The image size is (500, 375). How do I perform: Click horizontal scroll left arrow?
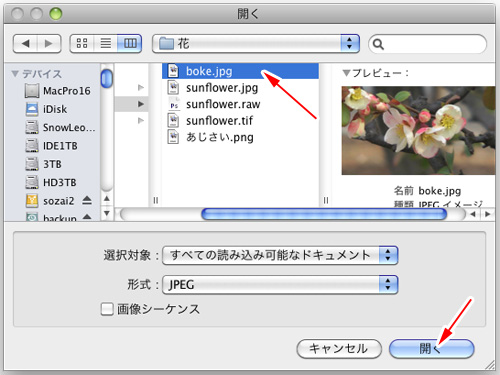point(473,214)
